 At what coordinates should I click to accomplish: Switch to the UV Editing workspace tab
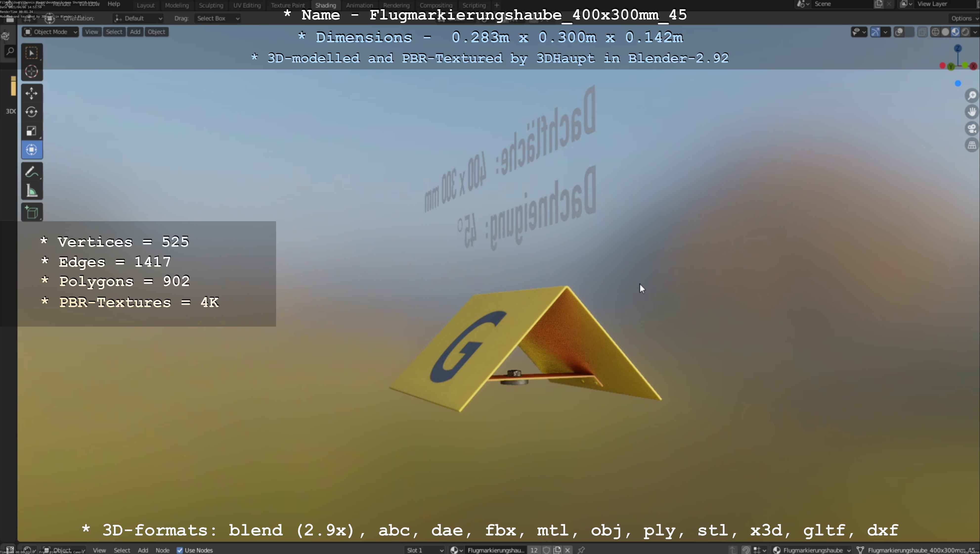[247, 5]
